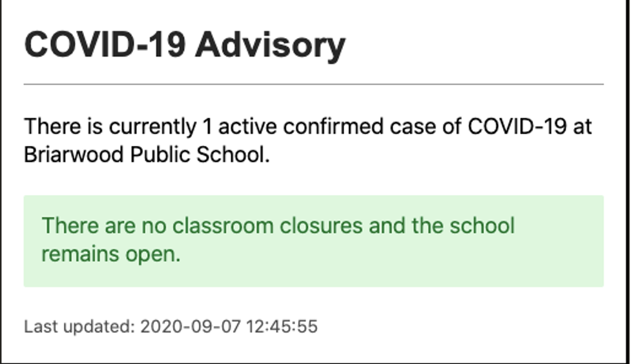This screenshot has width=633, height=364.
Task: Click the time "12:45:55"
Action: coord(281,327)
